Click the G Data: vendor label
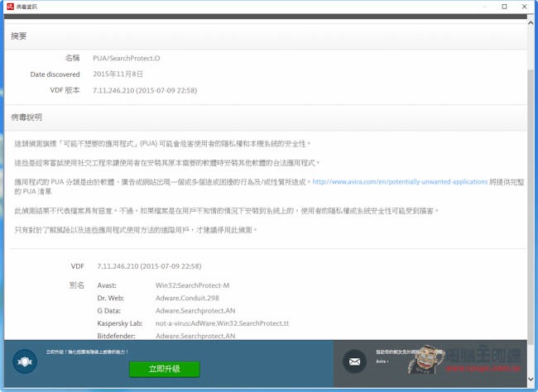Screen dimensions: 538x392 tap(108, 311)
